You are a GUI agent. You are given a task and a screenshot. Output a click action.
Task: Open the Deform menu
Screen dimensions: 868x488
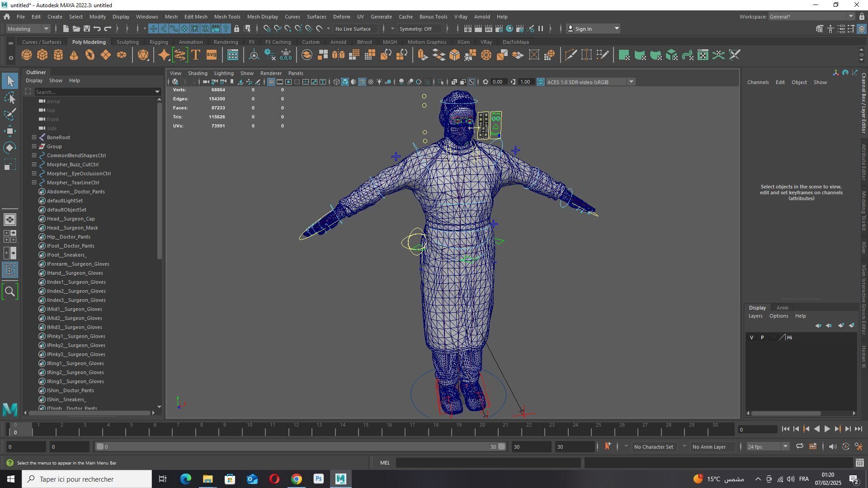pos(341,17)
